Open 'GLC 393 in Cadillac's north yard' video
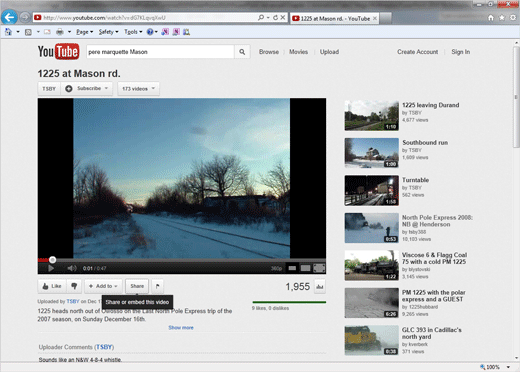The width and height of the screenshot is (520, 372). [431, 333]
